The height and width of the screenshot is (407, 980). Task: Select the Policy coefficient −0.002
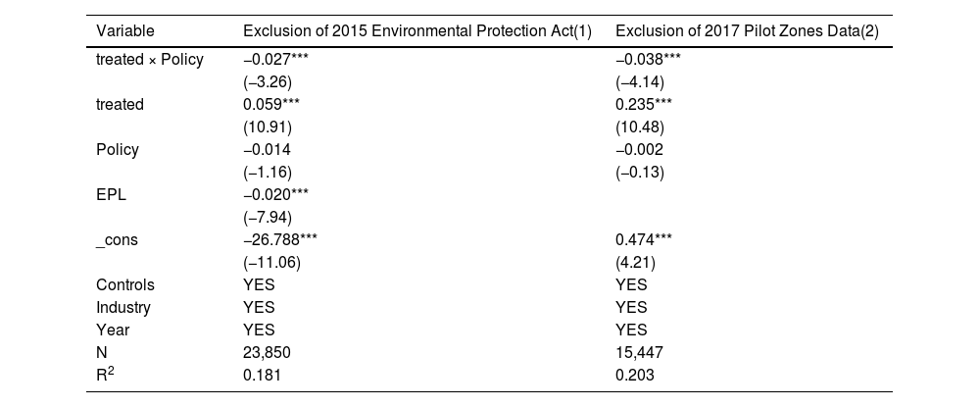pyautogui.click(x=636, y=150)
